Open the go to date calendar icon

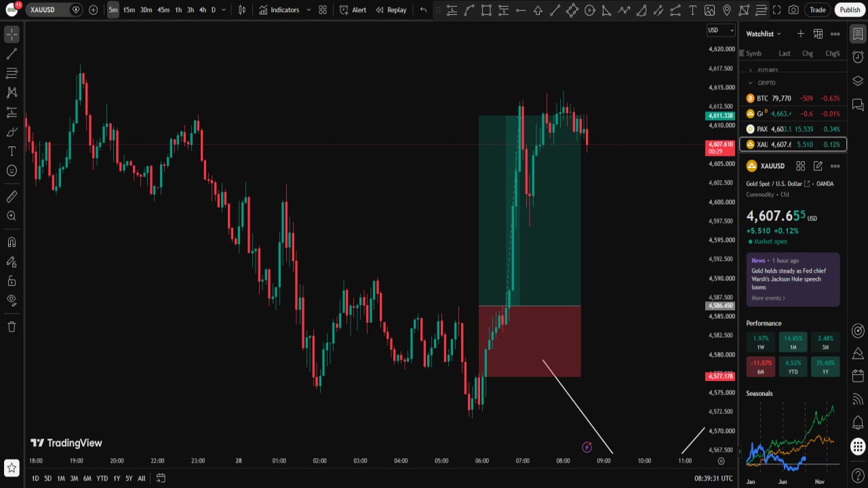[161, 478]
